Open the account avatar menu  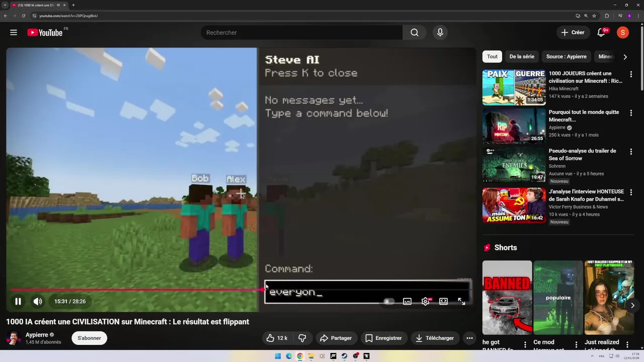coord(623,33)
